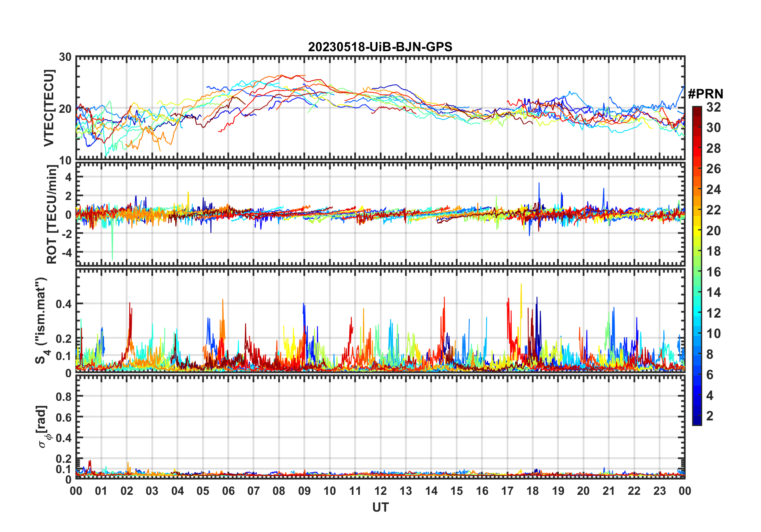Click inside the VTEC plot panel
The height and width of the screenshot is (532, 761).
[380, 108]
